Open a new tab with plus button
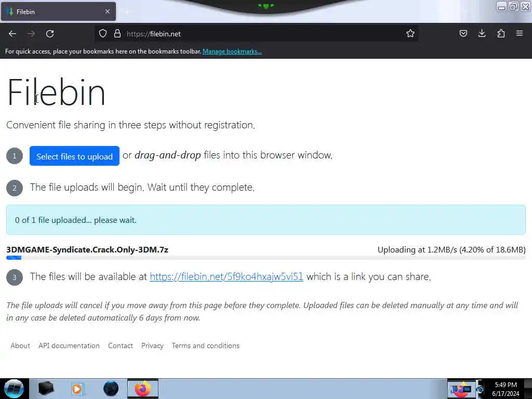The image size is (532, 399). (127, 12)
